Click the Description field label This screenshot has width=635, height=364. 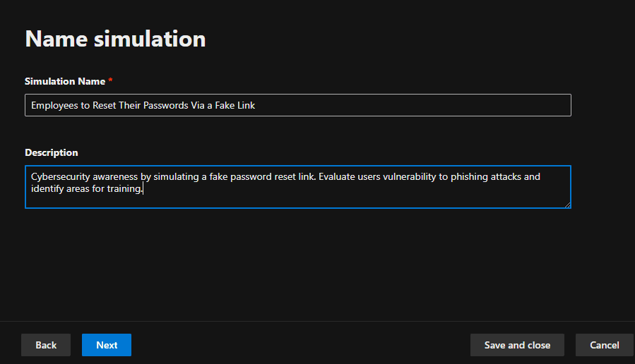coord(52,152)
